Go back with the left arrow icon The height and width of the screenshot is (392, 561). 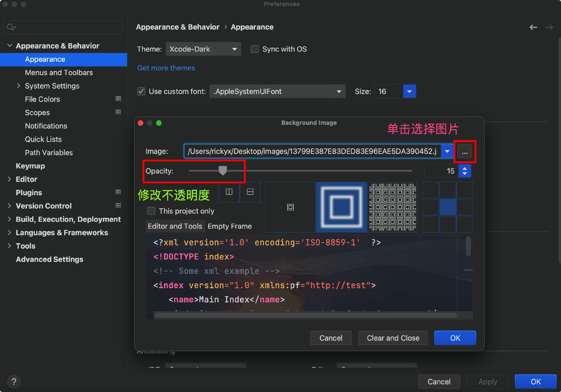coord(533,27)
